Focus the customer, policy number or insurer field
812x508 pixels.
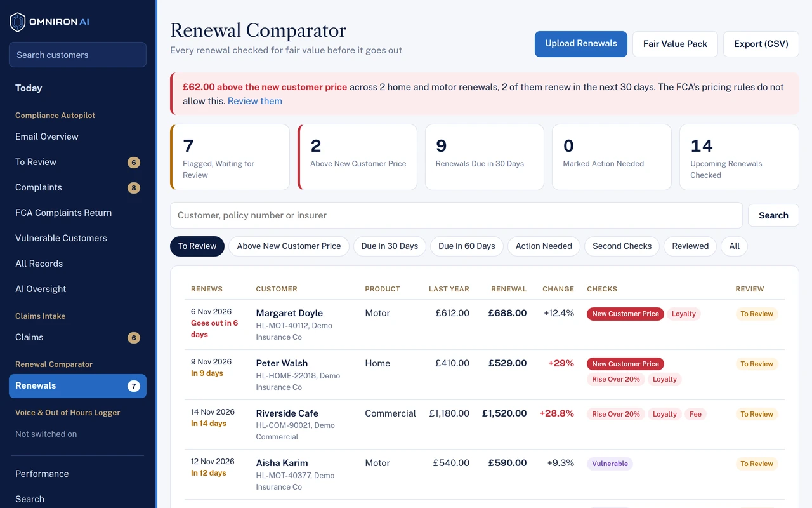[456, 215]
